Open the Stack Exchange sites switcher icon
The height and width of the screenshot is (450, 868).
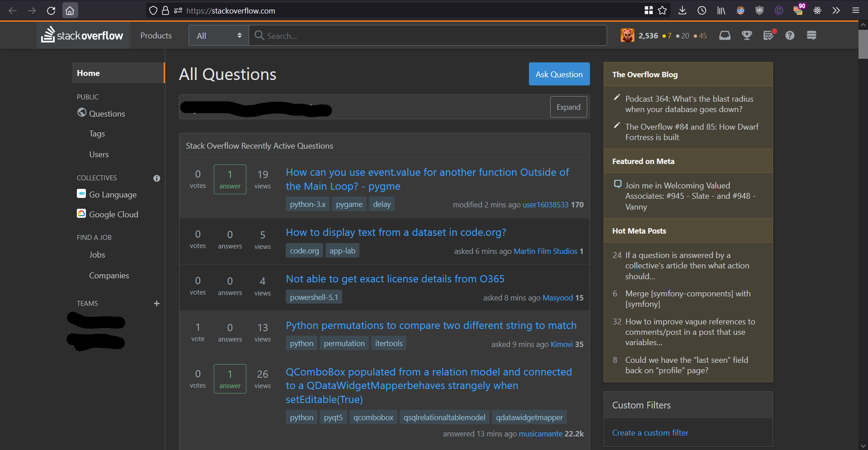tap(811, 35)
